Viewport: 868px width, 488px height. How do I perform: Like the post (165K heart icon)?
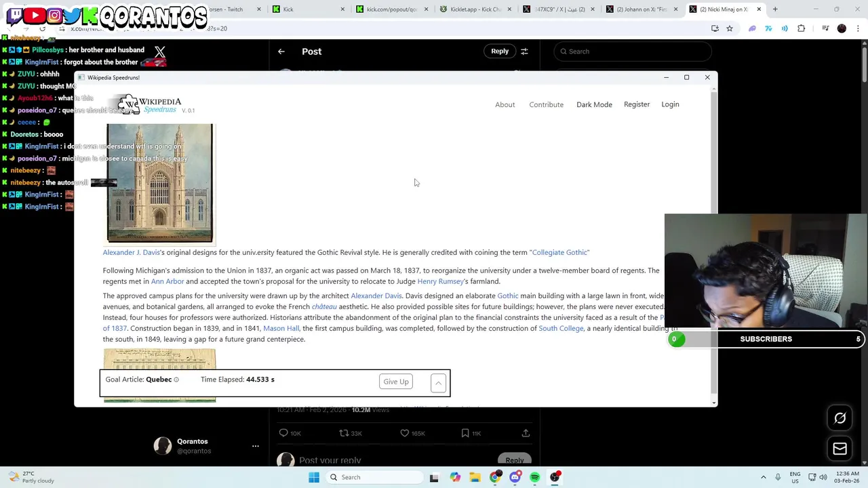[412, 433]
